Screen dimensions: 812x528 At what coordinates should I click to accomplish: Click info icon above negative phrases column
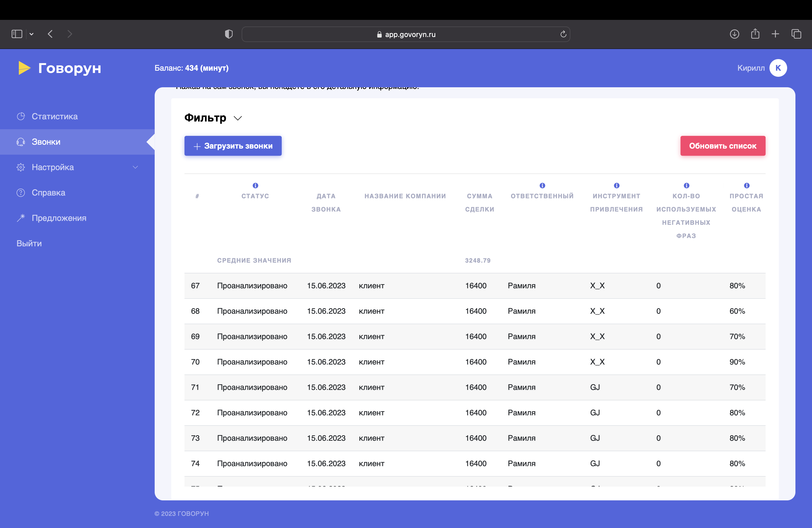pos(686,186)
